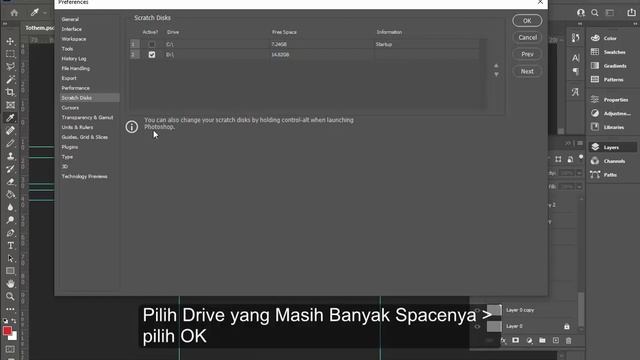
Task: Open the layer Opacity dropdown
Action: click(x=579, y=173)
